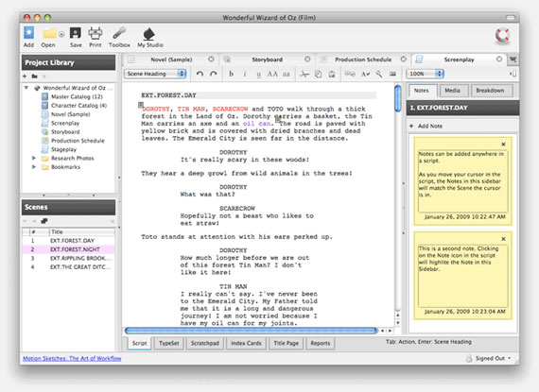Screen dimensions: 539x392
Task: Open the 100% zoom dropdown
Action: (x=425, y=74)
